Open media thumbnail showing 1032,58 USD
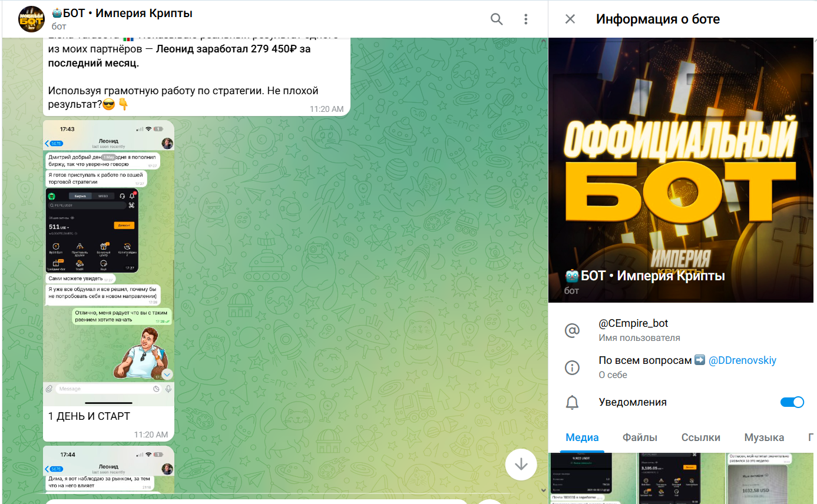Screen dimensions: 817x504 770,478
